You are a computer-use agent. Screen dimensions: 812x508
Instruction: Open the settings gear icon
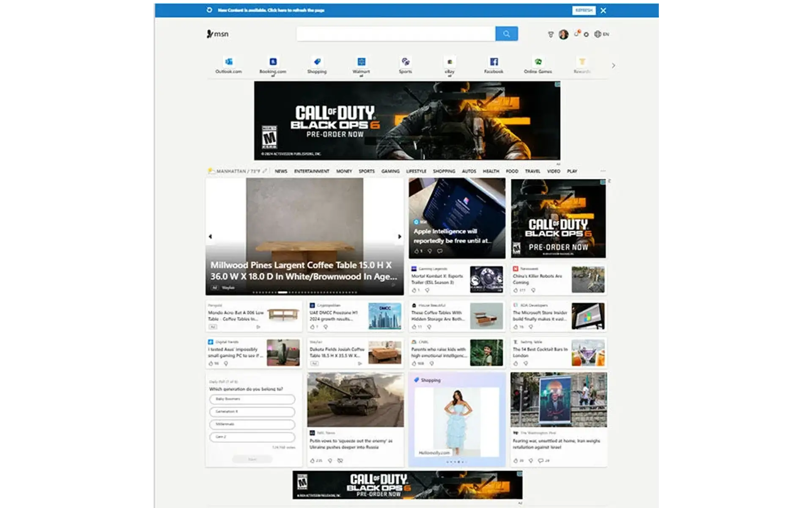[586, 34]
